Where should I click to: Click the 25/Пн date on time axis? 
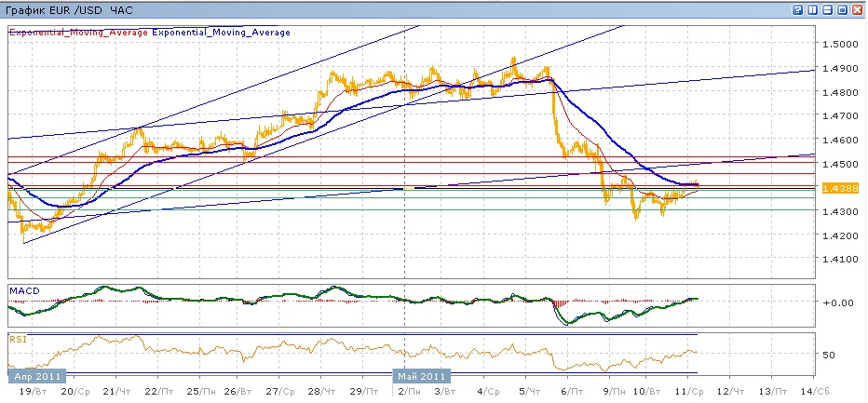[x=200, y=392]
